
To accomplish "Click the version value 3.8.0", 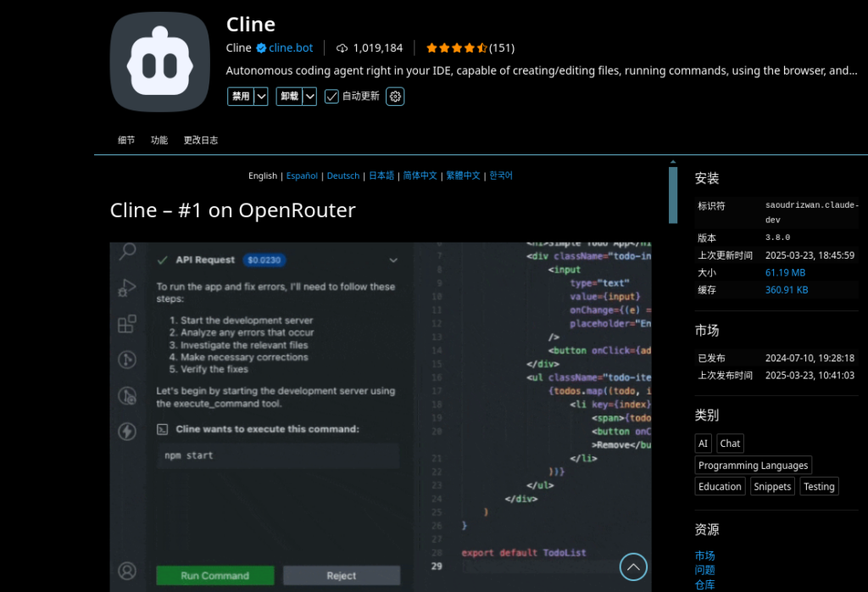I will tap(778, 237).
